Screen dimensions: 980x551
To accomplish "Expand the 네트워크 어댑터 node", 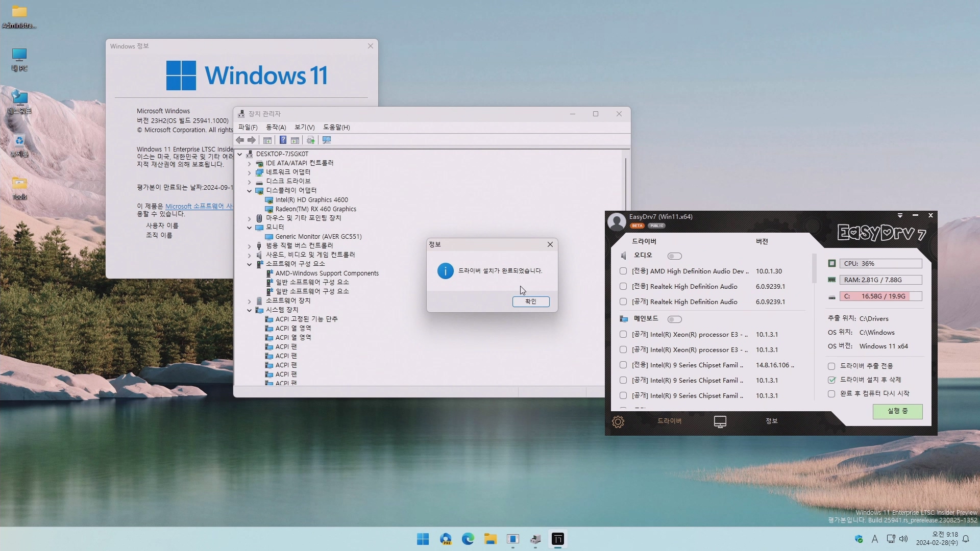I will (250, 172).
